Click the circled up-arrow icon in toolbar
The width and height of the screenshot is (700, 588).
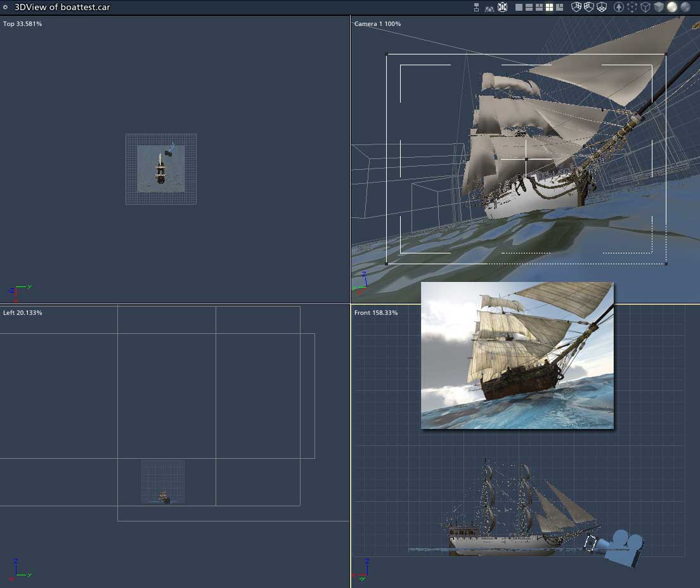pos(619,8)
